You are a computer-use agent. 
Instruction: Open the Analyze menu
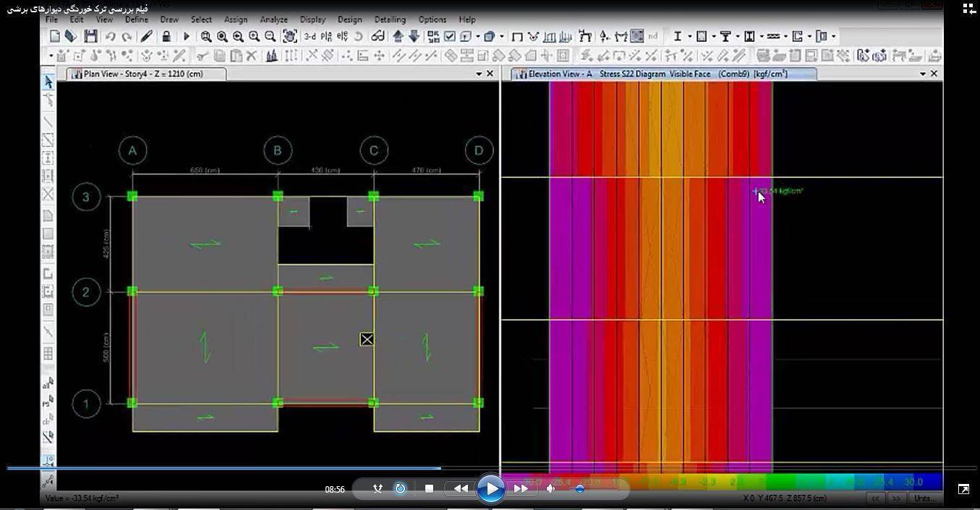click(273, 20)
